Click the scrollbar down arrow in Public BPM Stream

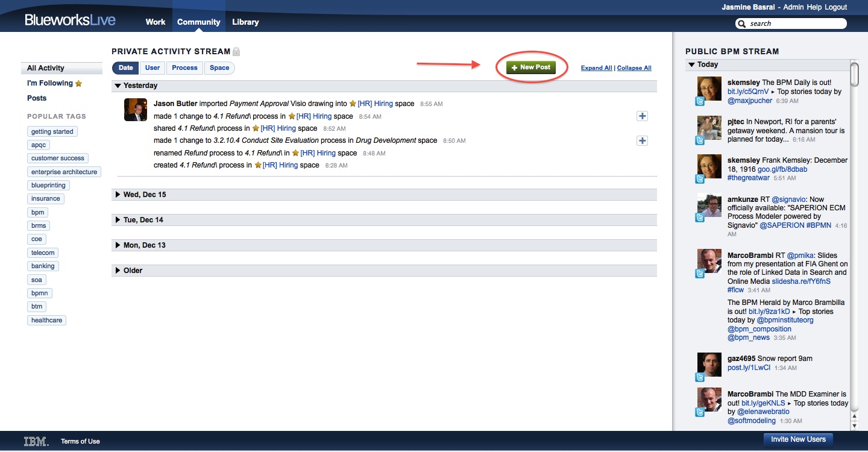click(x=854, y=426)
